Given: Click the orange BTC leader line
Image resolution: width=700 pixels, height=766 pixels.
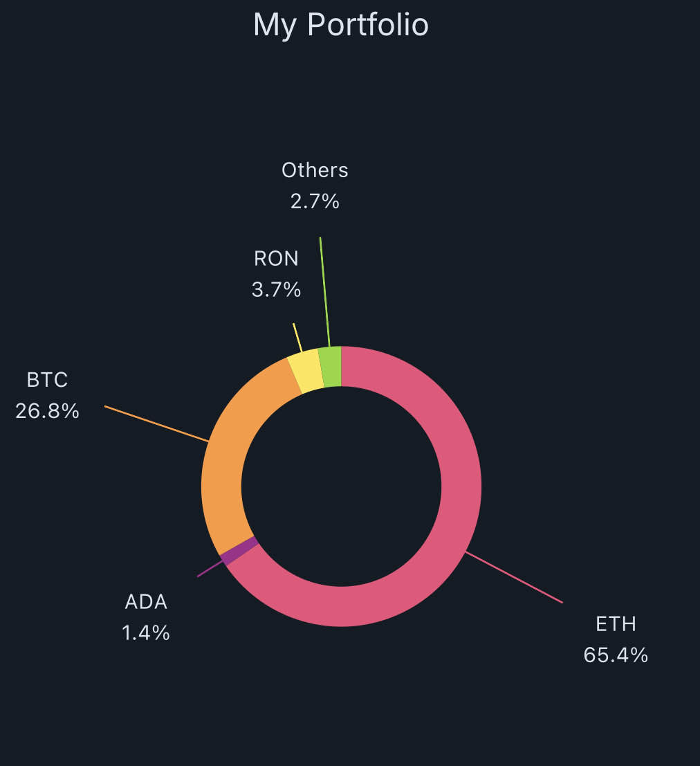Looking at the screenshot, I should (156, 423).
